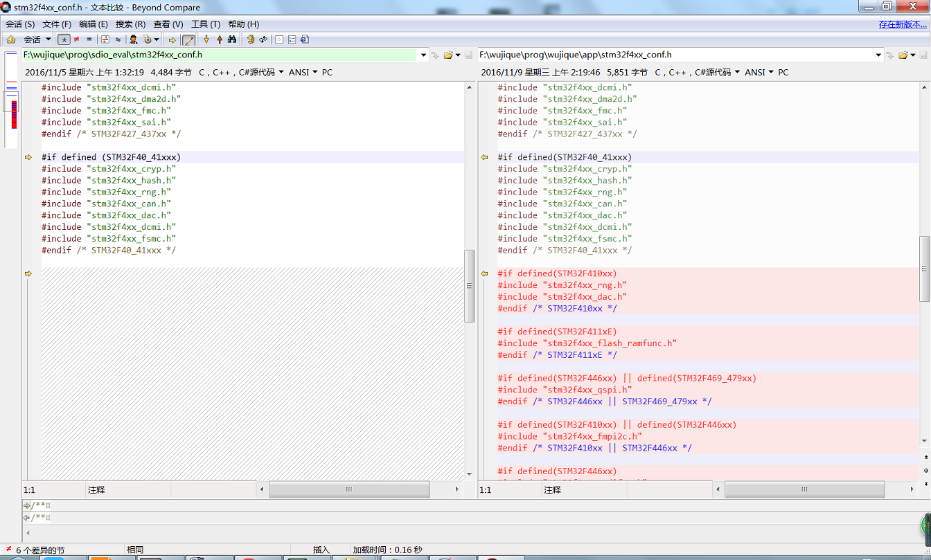Click the 存在新版本... update link
931x560 pixels.
pos(903,24)
